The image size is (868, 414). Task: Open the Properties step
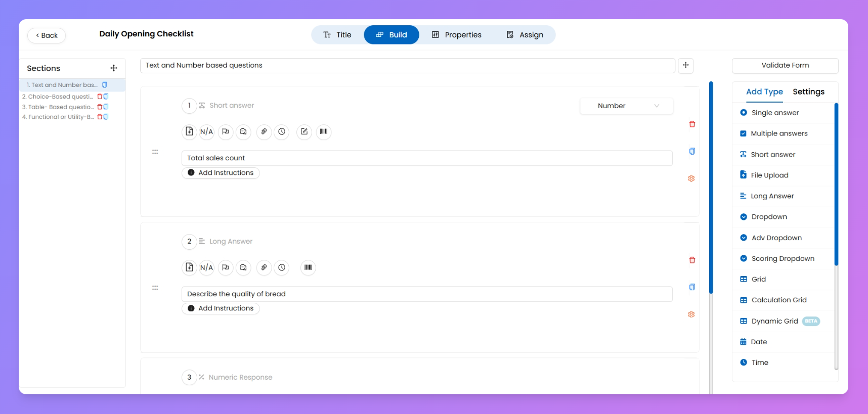click(456, 35)
